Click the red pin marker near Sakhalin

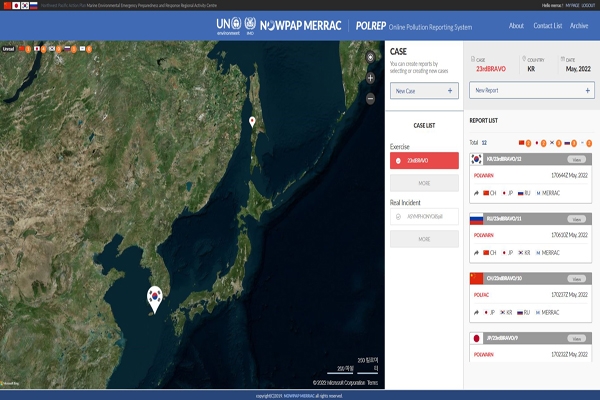[x=252, y=122]
